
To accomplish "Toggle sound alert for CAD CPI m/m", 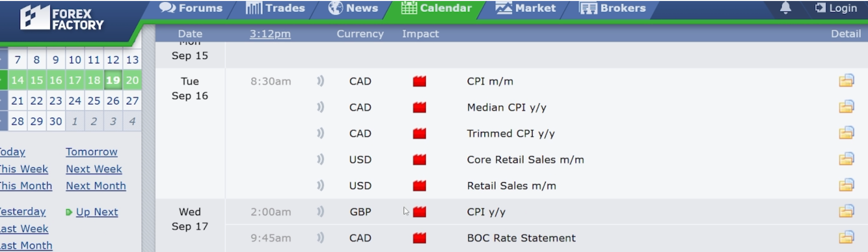I will pos(320,81).
